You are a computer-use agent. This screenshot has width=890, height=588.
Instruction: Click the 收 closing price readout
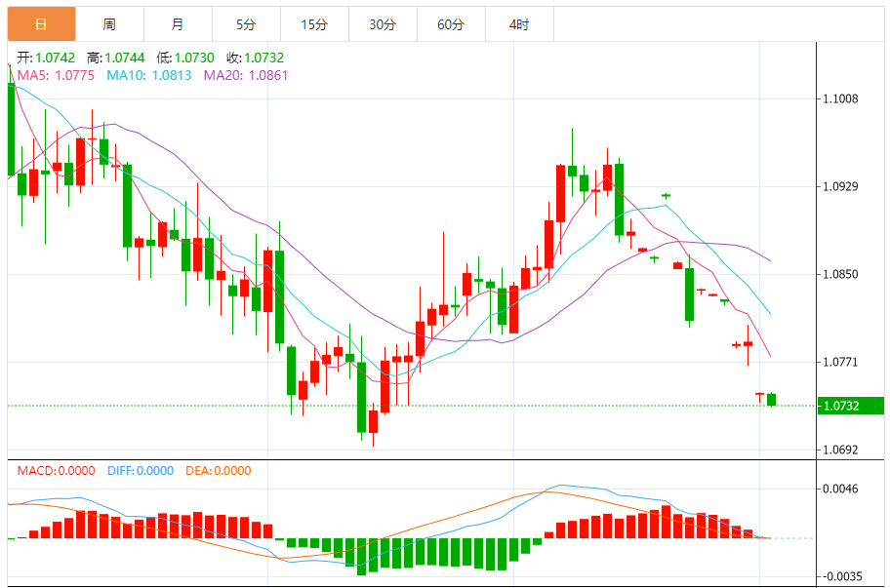pos(255,58)
